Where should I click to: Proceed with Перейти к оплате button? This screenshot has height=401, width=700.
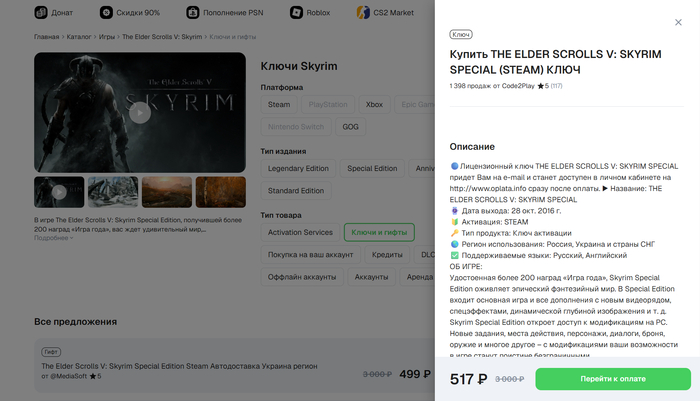[613, 379]
